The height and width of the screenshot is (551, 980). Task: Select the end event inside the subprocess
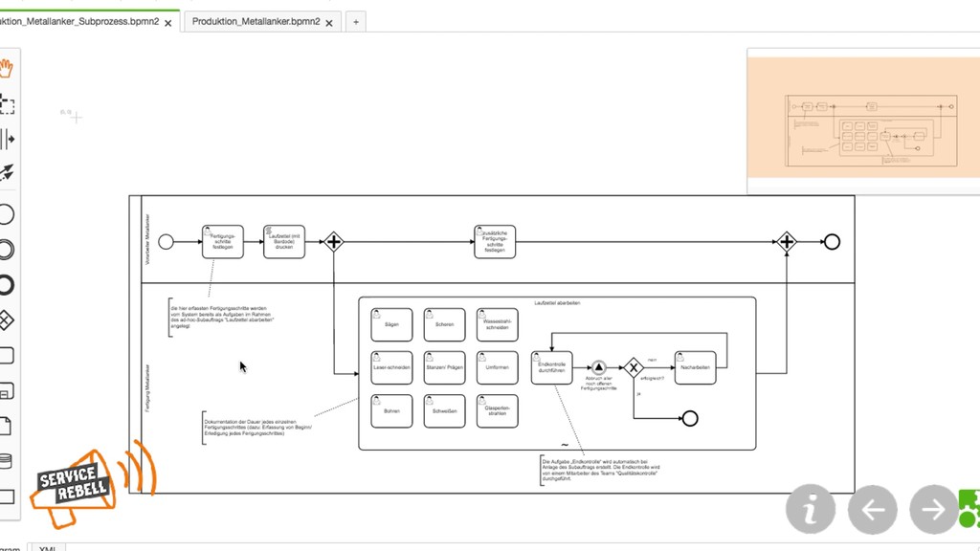[x=690, y=419]
